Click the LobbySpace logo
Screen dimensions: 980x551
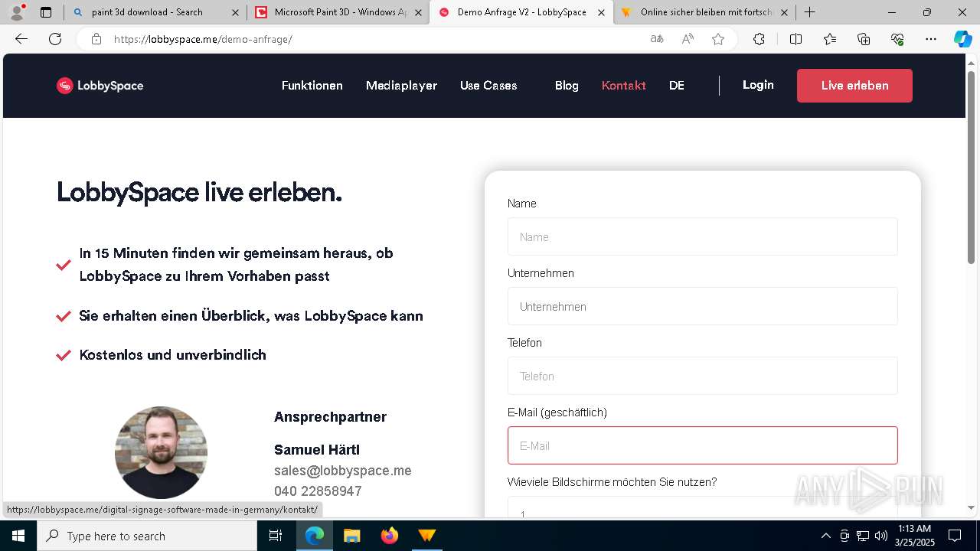(x=100, y=86)
